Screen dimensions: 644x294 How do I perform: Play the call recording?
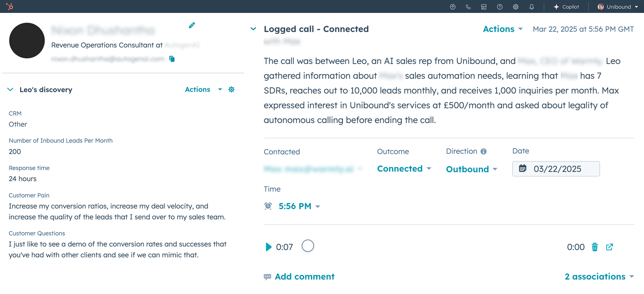click(268, 247)
